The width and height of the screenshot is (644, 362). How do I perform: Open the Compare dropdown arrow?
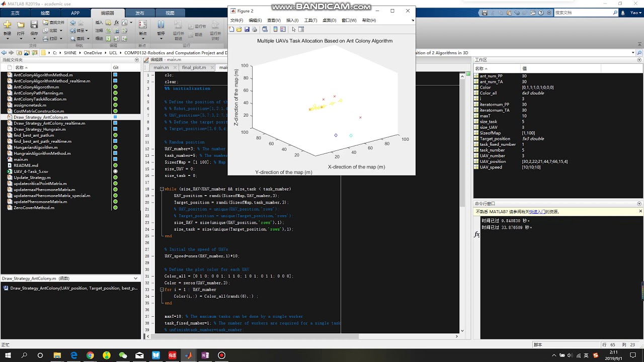pyautogui.click(x=61, y=30)
